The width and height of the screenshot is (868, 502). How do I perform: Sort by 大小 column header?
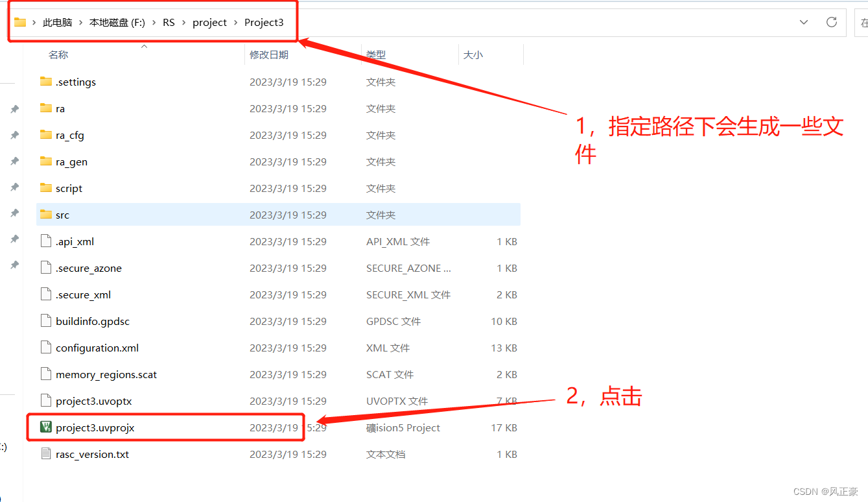click(x=473, y=55)
